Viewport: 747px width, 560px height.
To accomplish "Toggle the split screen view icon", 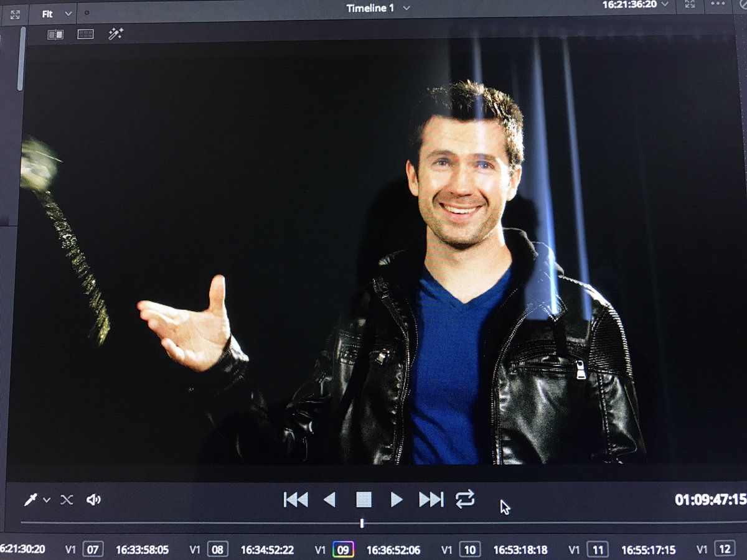I will click(x=85, y=34).
